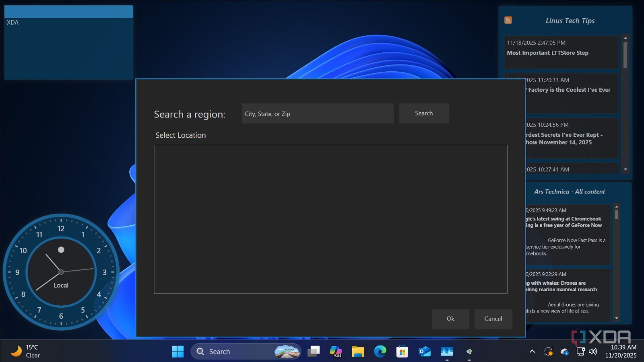This screenshot has height=362, width=644.
Task: Click the taskbar Search box
Action: click(x=246, y=352)
